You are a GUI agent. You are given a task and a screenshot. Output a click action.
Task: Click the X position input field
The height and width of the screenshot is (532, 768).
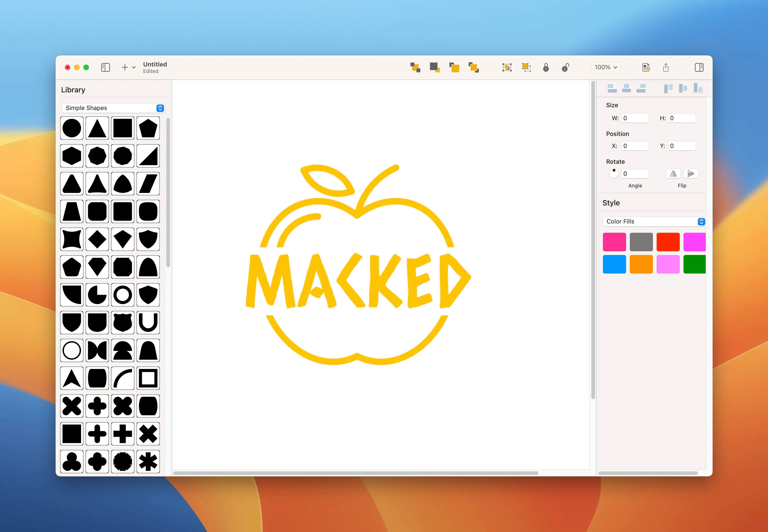tap(635, 146)
